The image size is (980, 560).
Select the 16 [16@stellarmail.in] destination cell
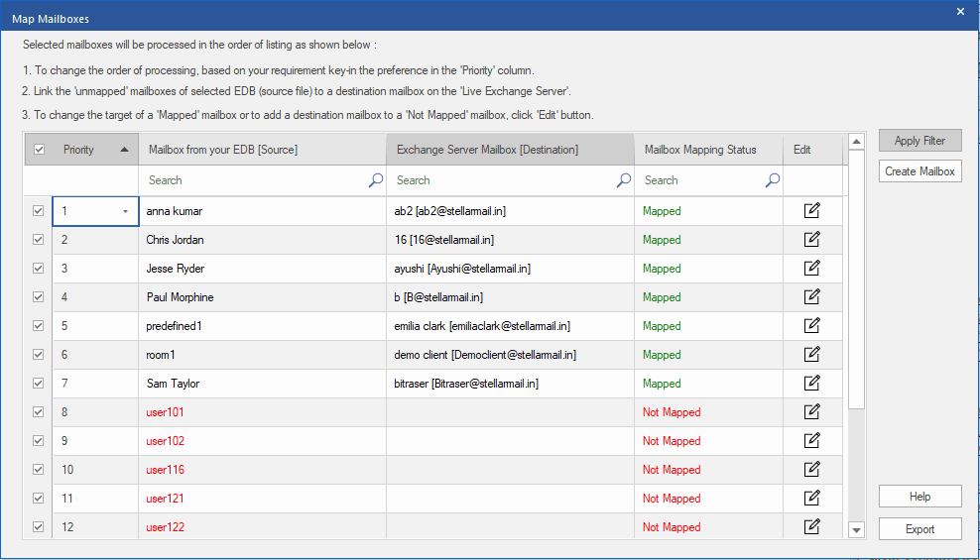pos(510,240)
